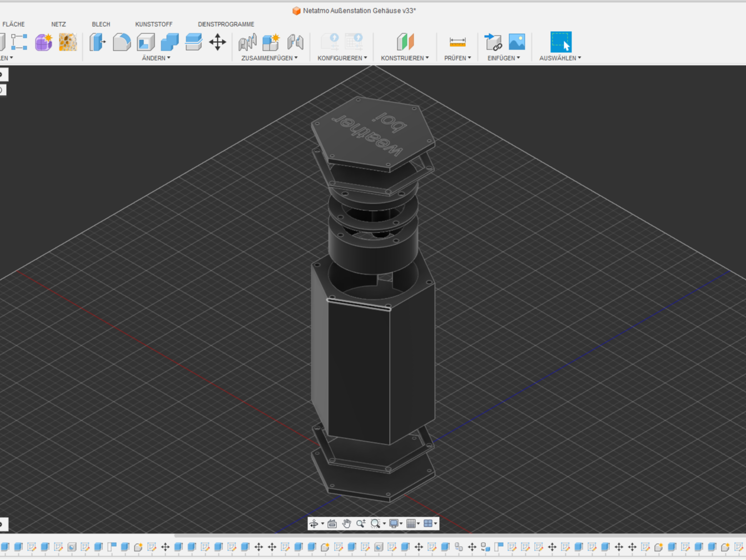The width and height of the screenshot is (746, 560).
Task: Select the As-built Joint tool
Action: [295, 42]
